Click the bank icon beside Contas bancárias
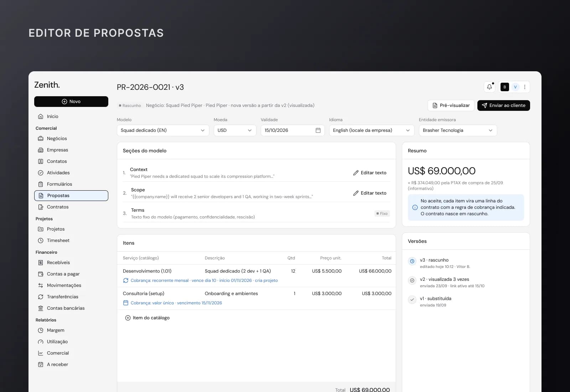The image size is (570, 392). click(x=41, y=308)
